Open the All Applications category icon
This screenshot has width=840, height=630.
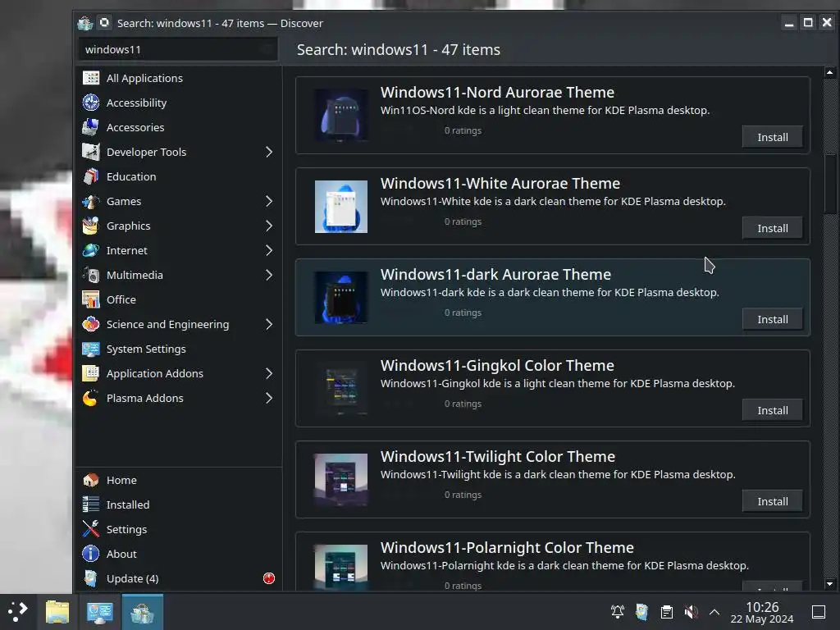point(90,78)
